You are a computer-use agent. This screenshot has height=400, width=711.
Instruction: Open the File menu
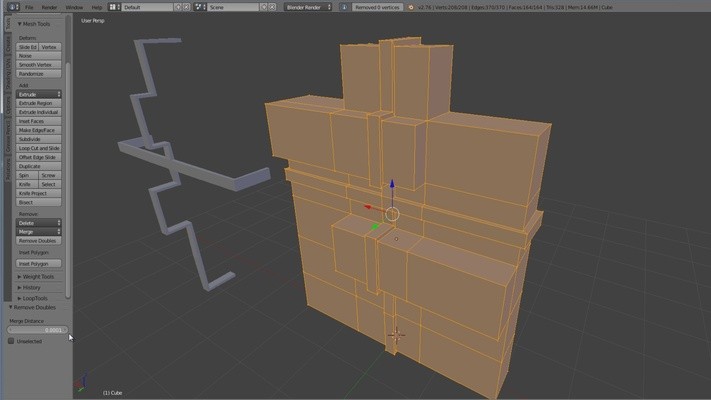(29, 7)
